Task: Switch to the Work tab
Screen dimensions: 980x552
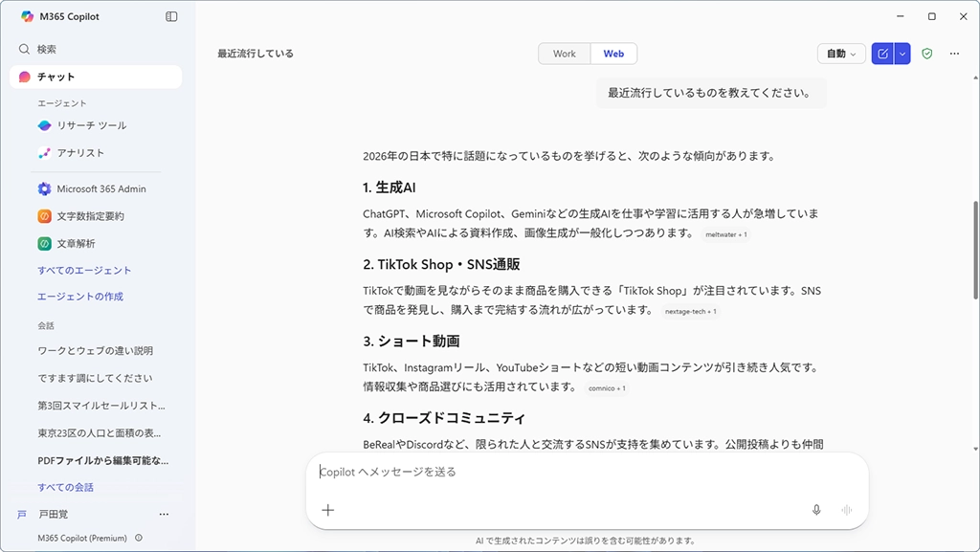Action: 565,54
